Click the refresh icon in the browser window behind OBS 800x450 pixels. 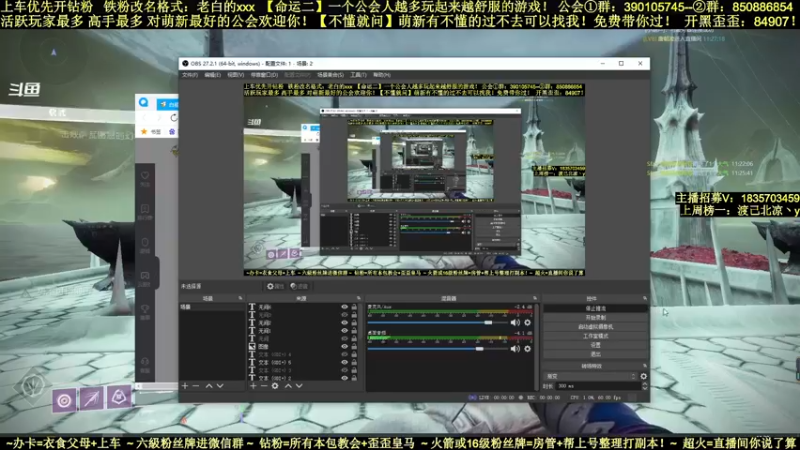(173, 118)
